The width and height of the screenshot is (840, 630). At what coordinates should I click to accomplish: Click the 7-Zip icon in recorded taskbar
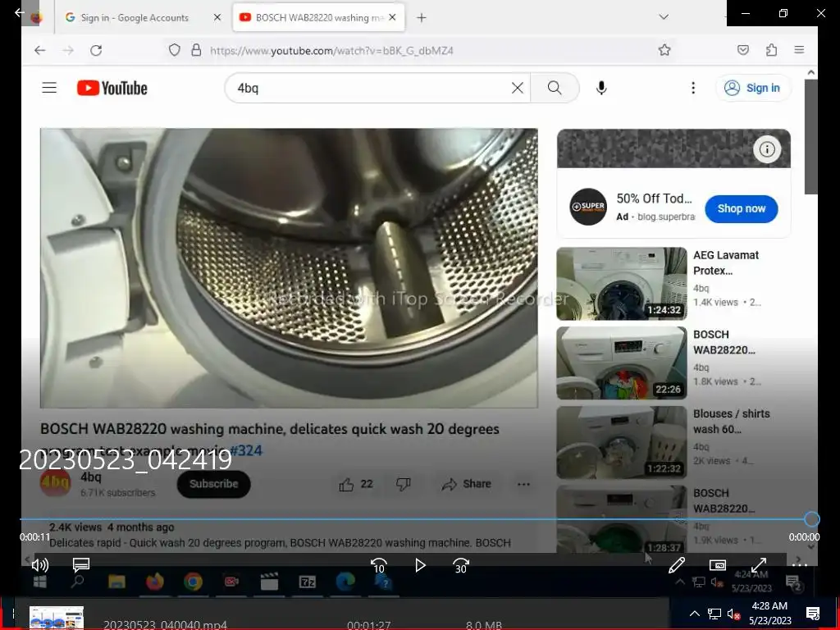pos(308,582)
